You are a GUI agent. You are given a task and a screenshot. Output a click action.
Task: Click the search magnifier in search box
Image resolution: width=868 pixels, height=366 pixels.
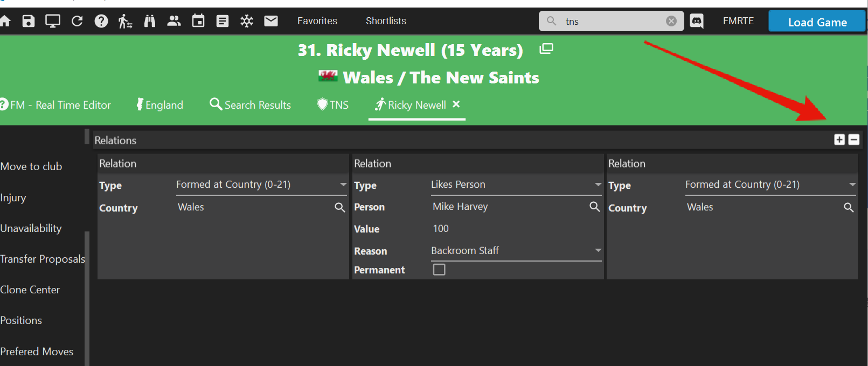click(551, 21)
